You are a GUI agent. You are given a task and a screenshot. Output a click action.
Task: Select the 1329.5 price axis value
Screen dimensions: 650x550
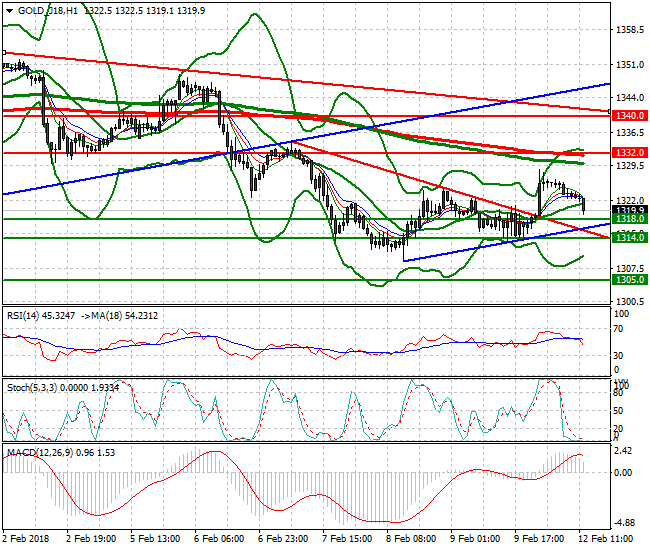[630, 166]
